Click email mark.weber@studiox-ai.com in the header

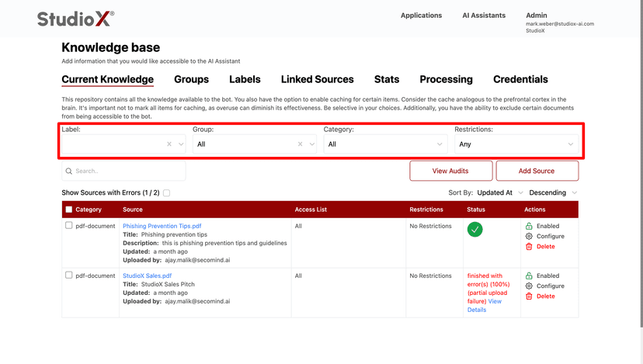560,24
